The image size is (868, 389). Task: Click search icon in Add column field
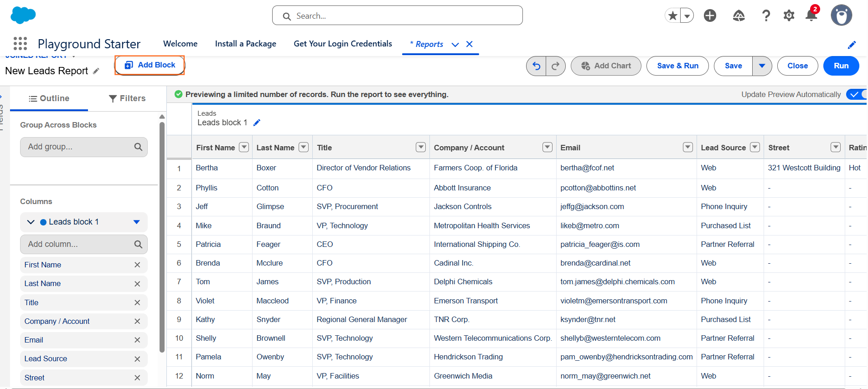pos(138,244)
